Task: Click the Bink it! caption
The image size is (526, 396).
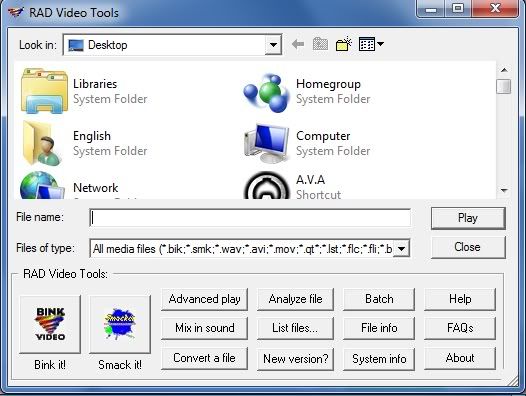Action: click(x=50, y=365)
